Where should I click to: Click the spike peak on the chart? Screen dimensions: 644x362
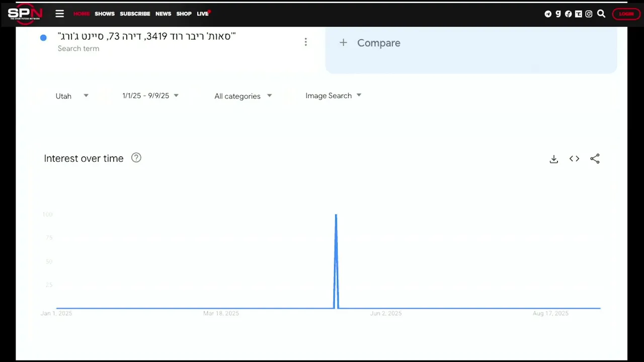tap(336, 215)
